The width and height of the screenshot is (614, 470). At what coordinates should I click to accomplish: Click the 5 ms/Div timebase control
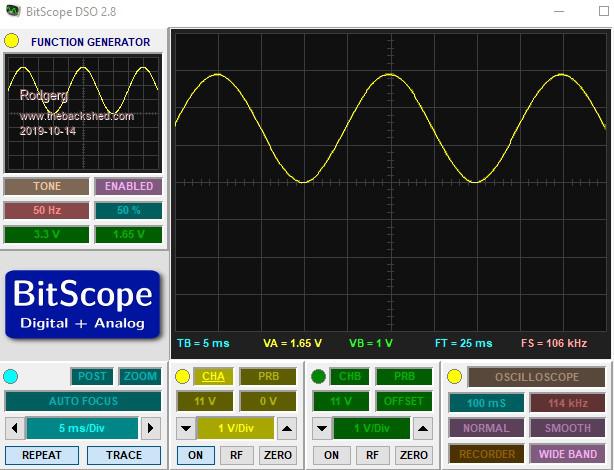point(82,428)
